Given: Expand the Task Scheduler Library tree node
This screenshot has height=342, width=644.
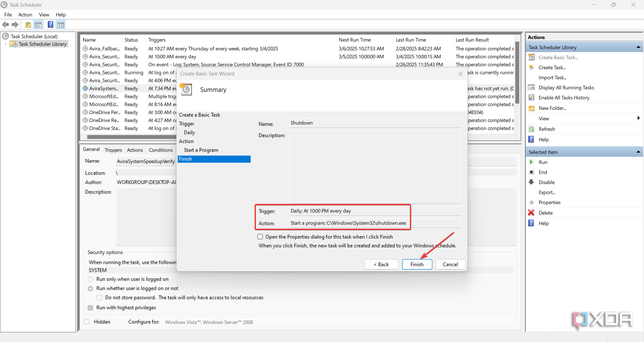Looking at the screenshot, I should (5, 44).
